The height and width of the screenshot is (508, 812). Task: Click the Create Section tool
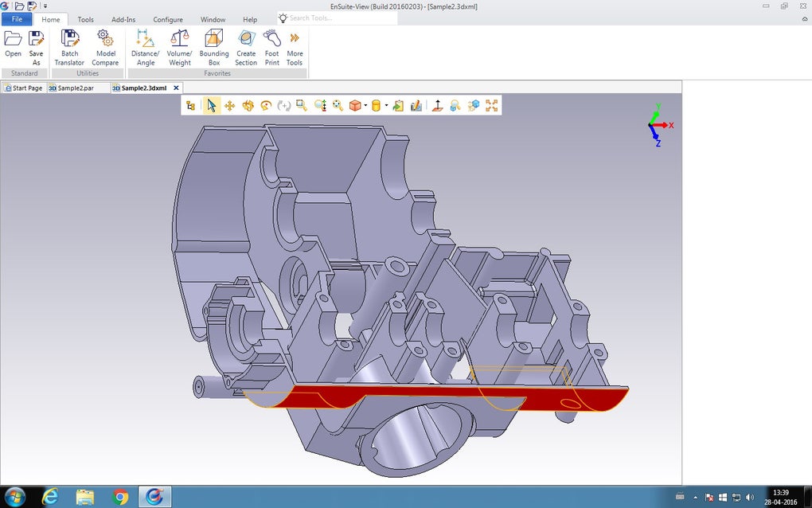coord(246,48)
